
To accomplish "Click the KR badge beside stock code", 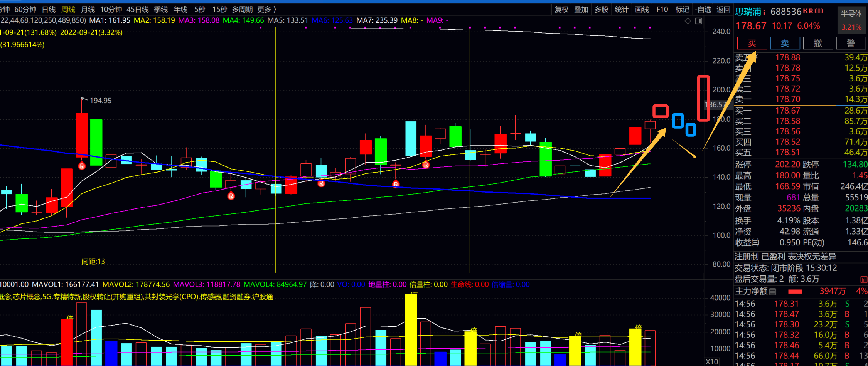I will point(813,12).
